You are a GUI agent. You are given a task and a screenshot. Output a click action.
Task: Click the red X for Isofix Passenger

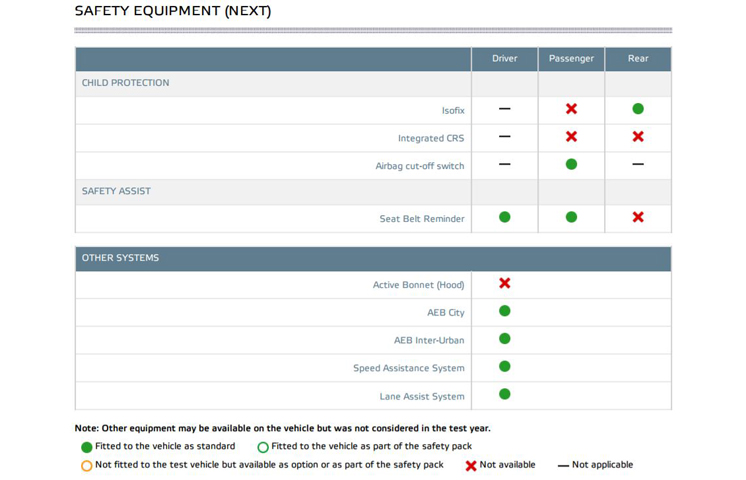click(x=571, y=109)
